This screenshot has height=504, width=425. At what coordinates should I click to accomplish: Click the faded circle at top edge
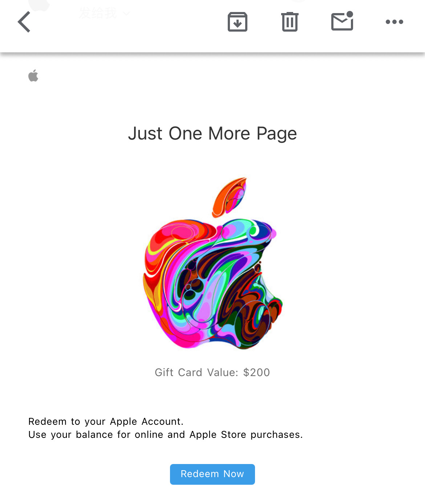click(x=299, y=1)
